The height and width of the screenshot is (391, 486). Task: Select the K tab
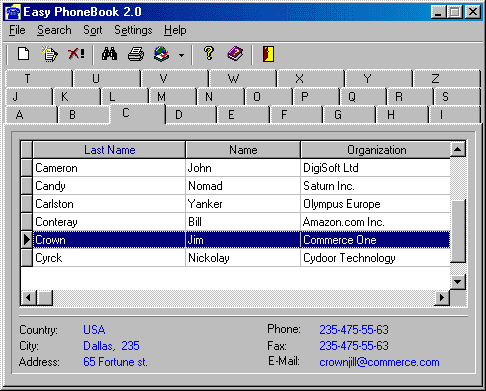[x=77, y=97]
